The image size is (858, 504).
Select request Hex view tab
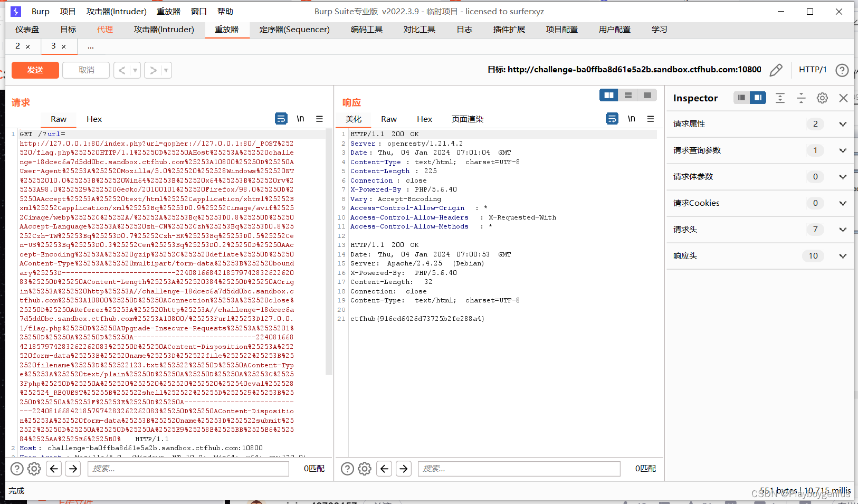point(94,119)
